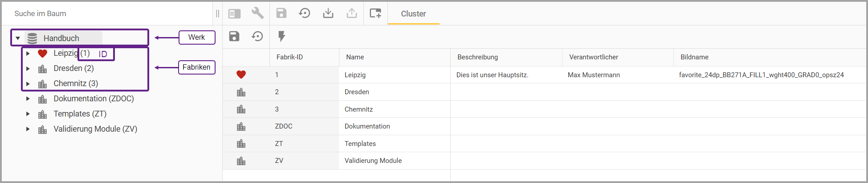
Task: Collapse the Handbuch tree node
Action: point(18,38)
